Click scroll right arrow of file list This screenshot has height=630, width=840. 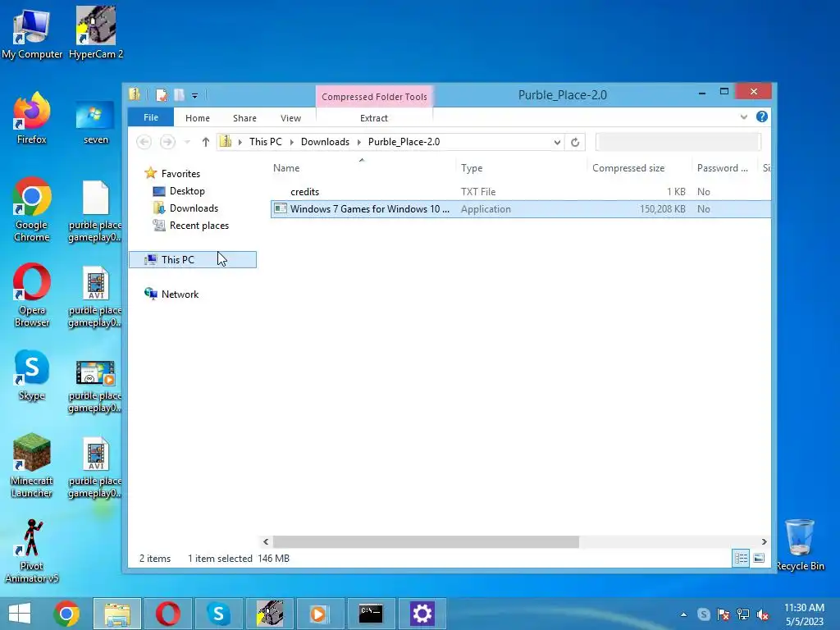click(764, 541)
